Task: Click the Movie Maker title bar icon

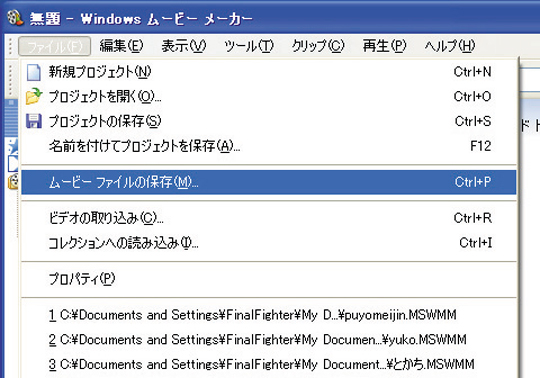Action: pyautogui.click(x=15, y=18)
